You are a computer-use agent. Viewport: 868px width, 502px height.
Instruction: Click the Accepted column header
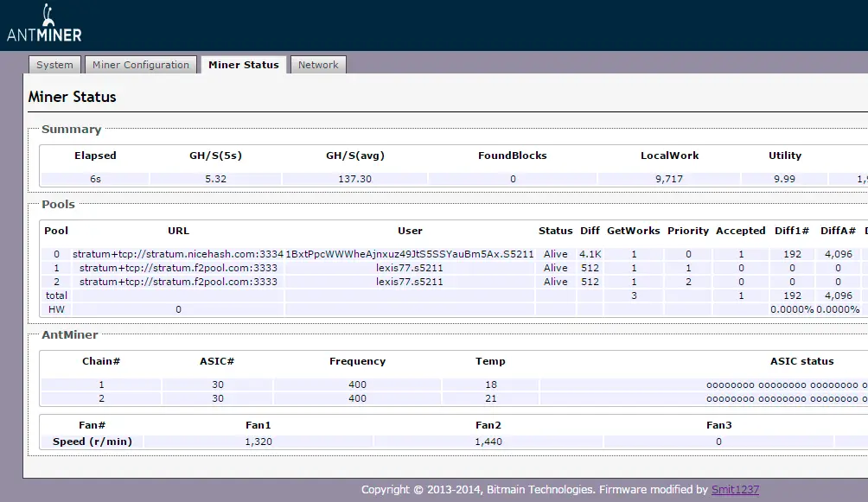741,231
